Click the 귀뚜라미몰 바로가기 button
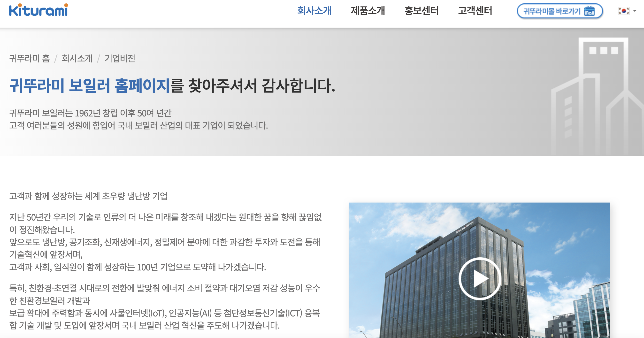This screenshot has width=644, height=338. coord(560,11)
